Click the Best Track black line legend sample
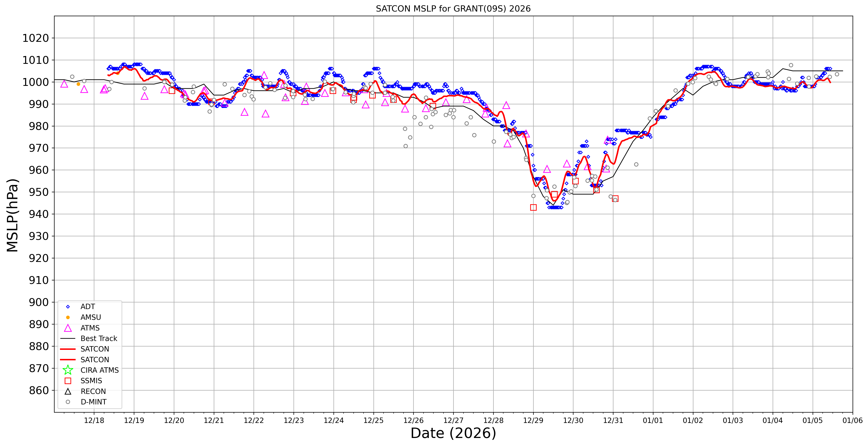Viewport: 868px width, 446px height. (68, 339)
